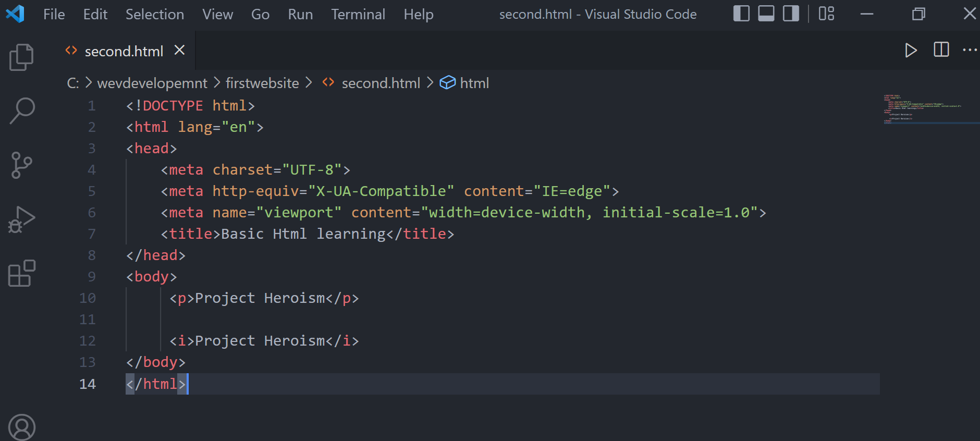Image resolution: width=980 pixels, height=441 pixels.
Task: Open the Accounts menu icon
Action: tap(22, 427)
